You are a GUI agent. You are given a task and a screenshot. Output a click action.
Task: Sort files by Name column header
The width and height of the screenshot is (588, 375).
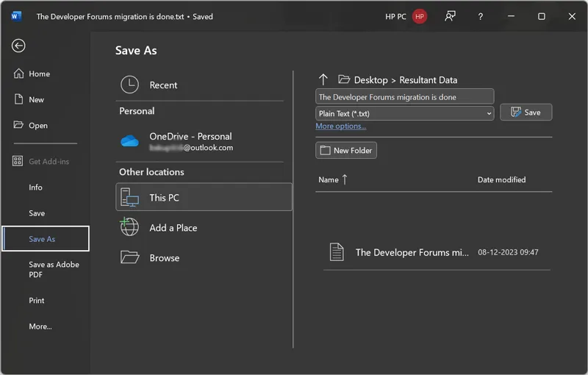[329, 179]
